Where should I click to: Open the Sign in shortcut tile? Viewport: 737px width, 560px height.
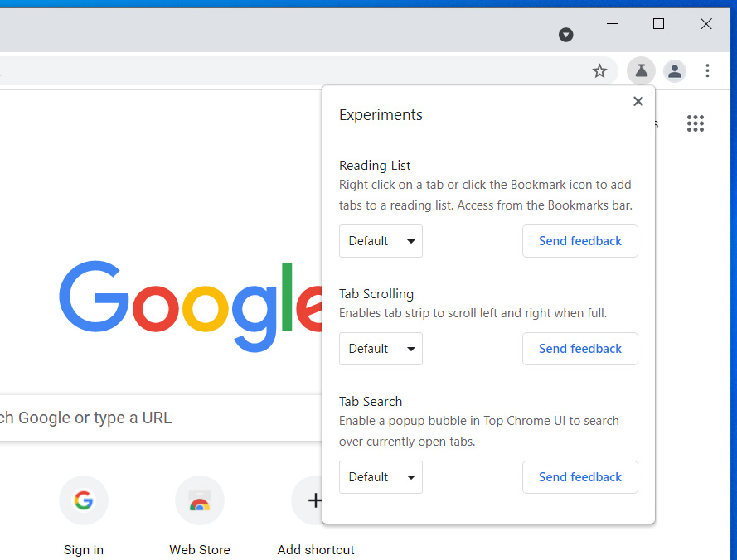84,516
